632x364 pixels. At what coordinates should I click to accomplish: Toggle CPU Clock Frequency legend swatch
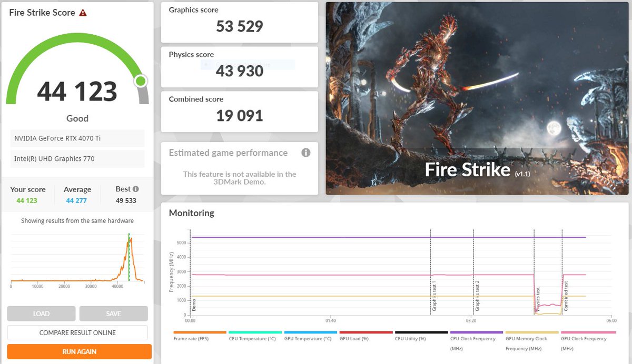point(477,332)
